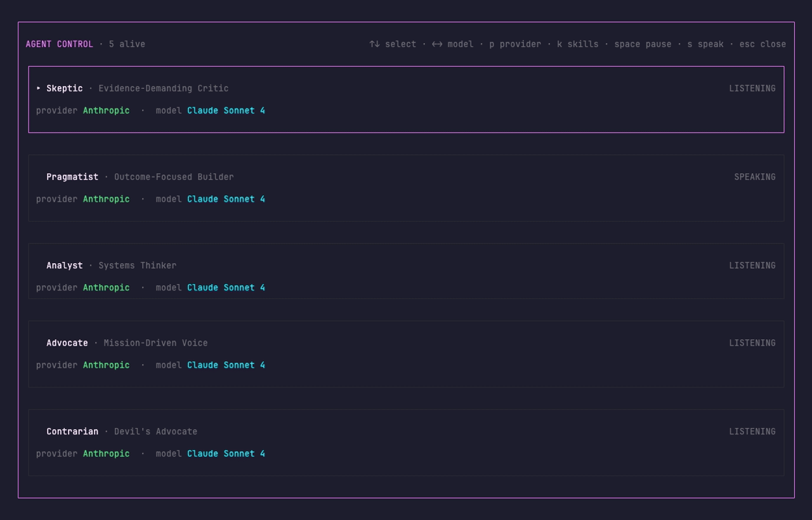Pause agents via the 'space pause' hint
Screen dimensions: 812x520
[643, 44]
